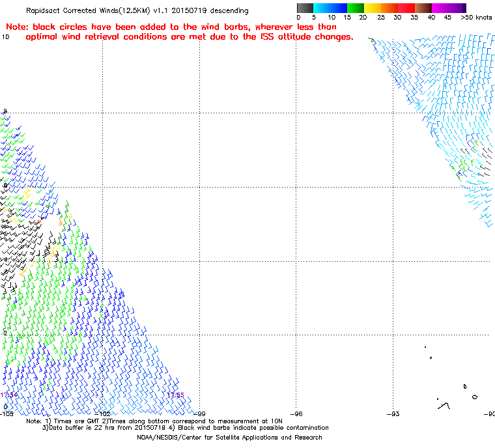
Task: Click the orange 25-30 knots legend color
Action: 389,8
